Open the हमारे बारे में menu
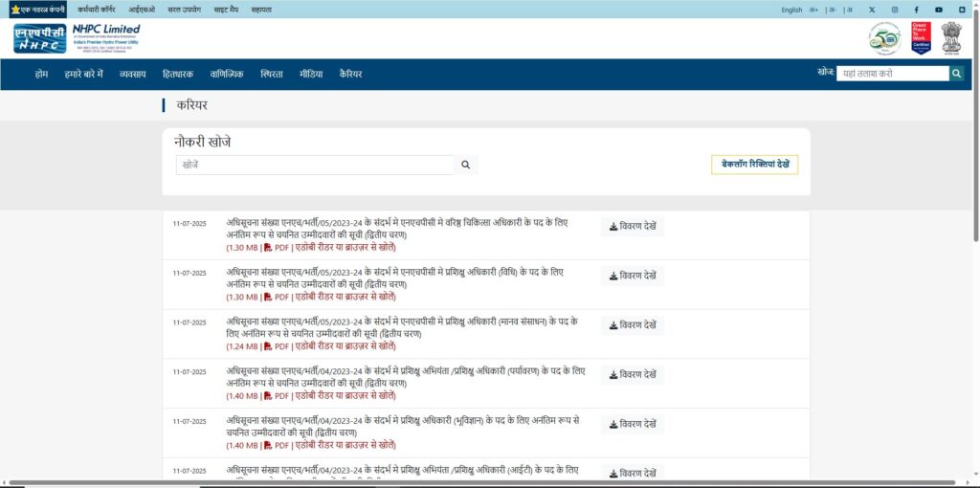Image resolution: width=980 pixels, height=488 pixels. click(x=83, y=74)
